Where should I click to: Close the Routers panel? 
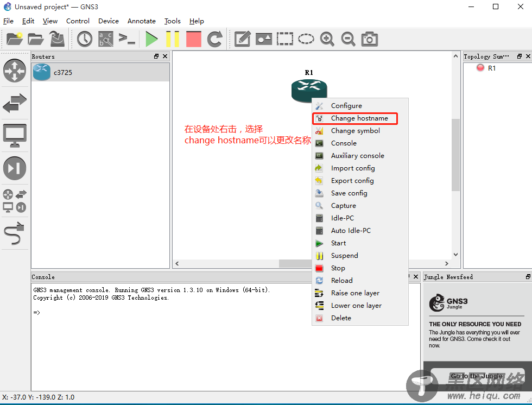(165, 56)
